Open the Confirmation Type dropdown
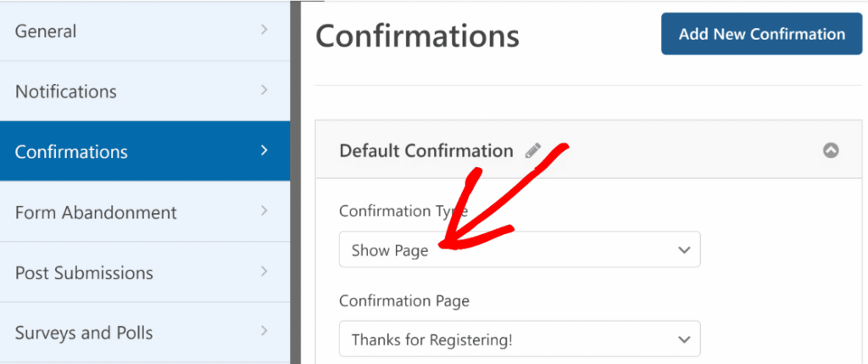This screenshot has width=868, height=364. pyautogui.click(x=519, y=250)
